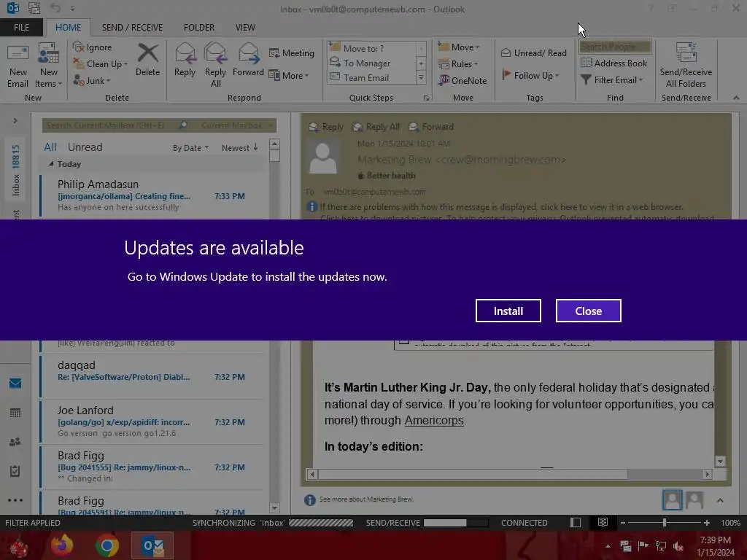Delete the selected message via ribbon

tap(147, 61)
